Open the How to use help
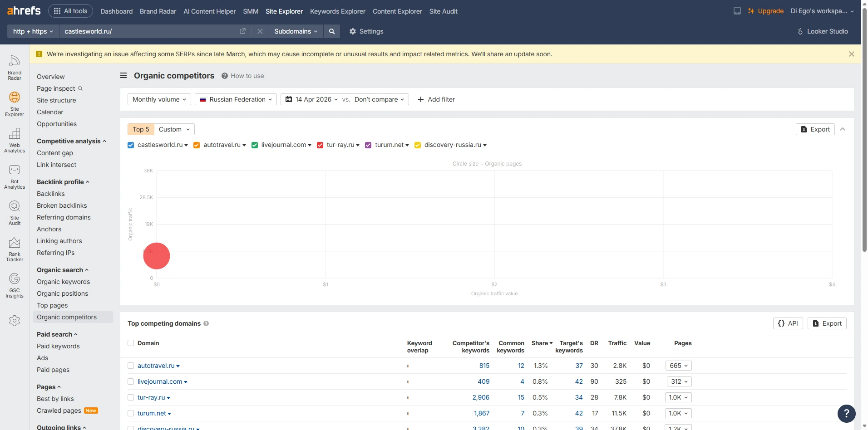The width and height of the screenshot is (868, 430). (x=243, y=76)
